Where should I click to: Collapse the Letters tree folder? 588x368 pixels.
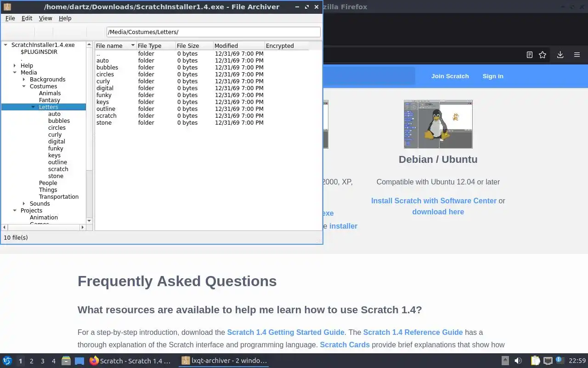[x=33, y=107]
